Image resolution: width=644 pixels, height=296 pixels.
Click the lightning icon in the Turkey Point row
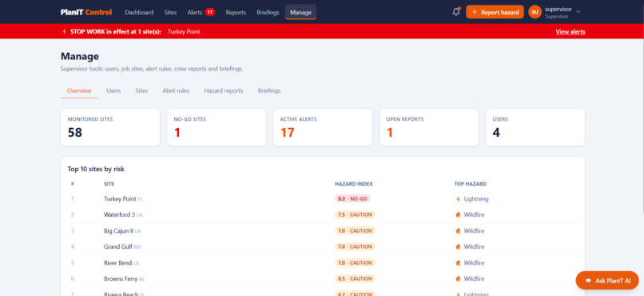459,199
